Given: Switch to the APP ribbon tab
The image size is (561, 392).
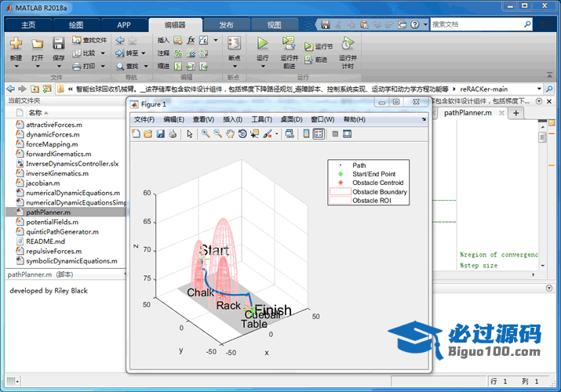Looking at the screenshot, I should point(124,24).
